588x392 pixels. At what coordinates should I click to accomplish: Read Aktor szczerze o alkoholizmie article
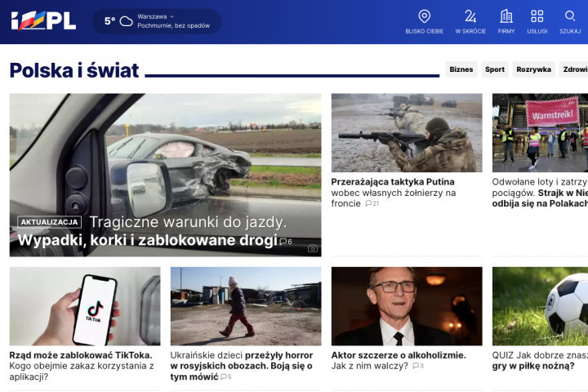click(x=399, y=355)
